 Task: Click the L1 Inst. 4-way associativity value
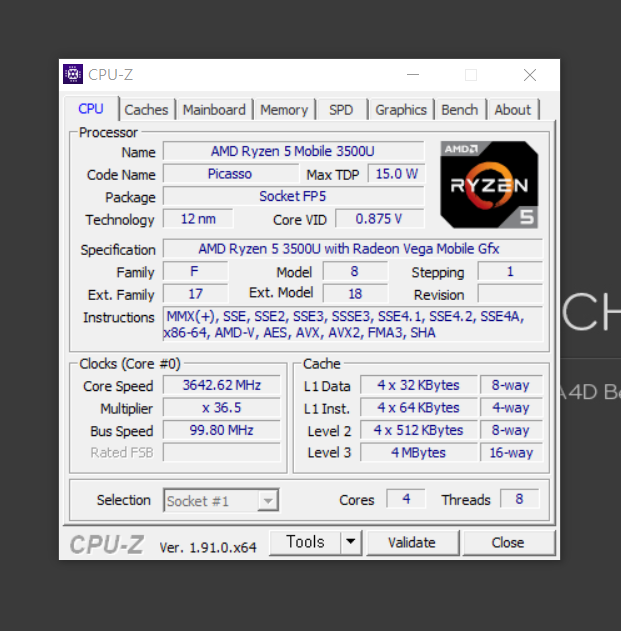(x=511, y=408)
